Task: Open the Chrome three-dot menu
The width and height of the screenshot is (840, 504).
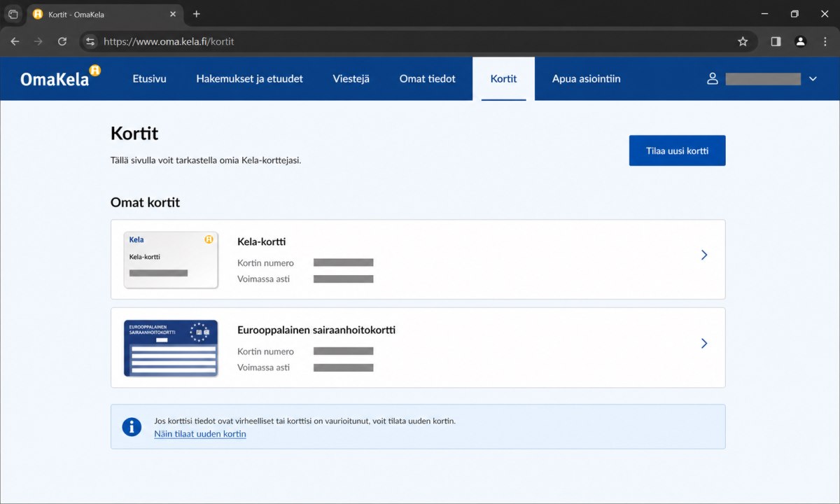Action: (825, 41)
